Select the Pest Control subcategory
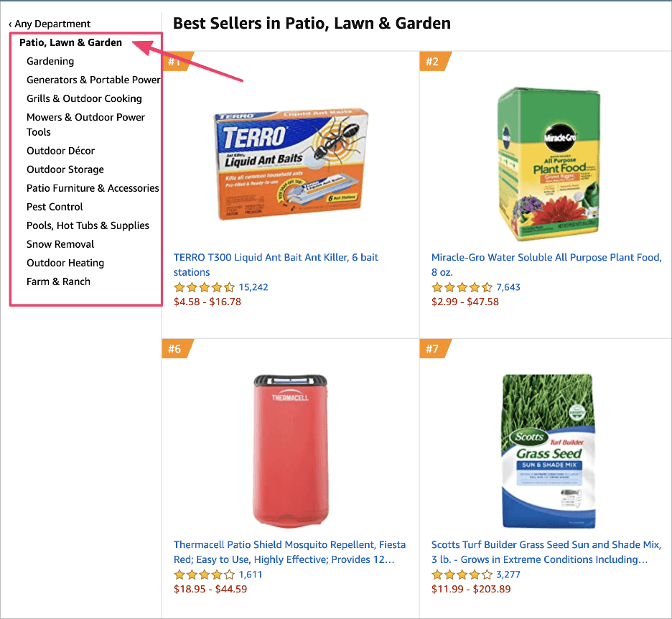672x619 pixels. click(55, 207)
